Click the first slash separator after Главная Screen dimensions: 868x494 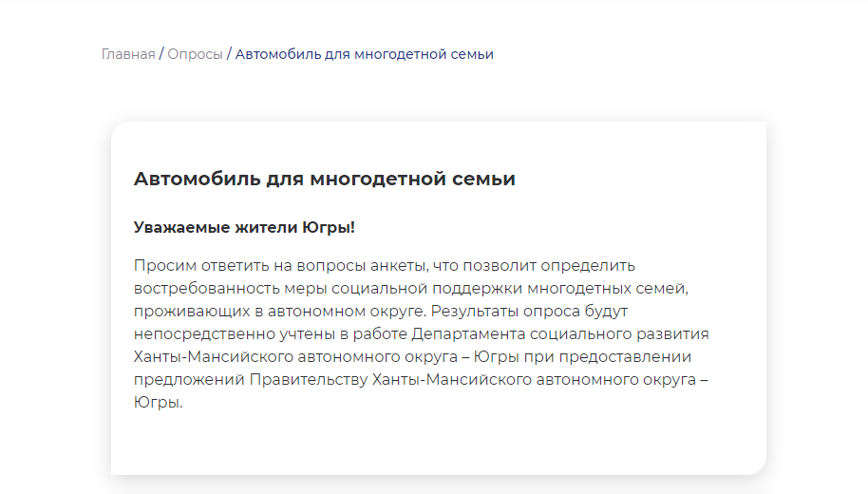click(x=161, y=54)
